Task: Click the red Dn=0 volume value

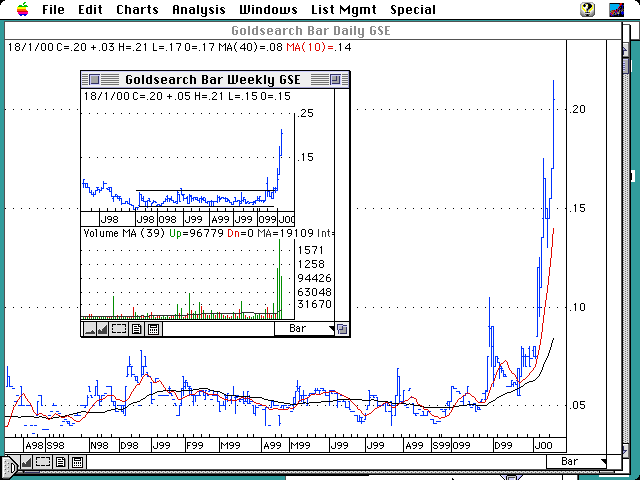Action: coord(241,233)
